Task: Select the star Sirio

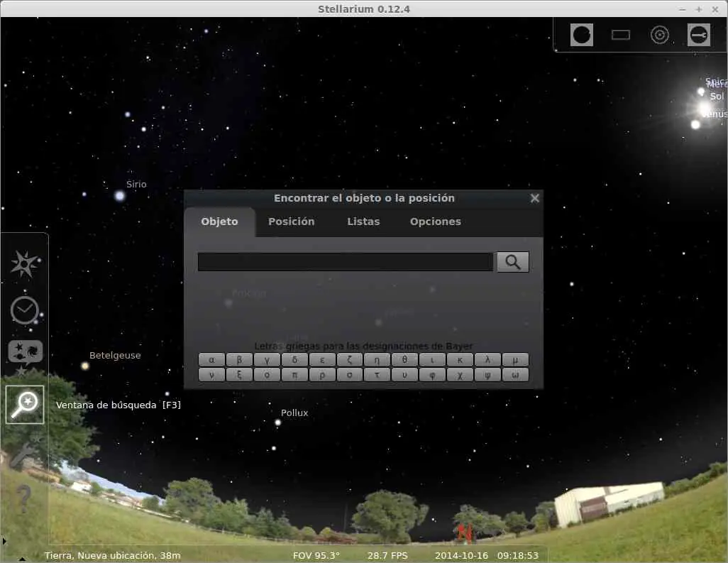Action: pyautogui.click(x=120, y=195)
